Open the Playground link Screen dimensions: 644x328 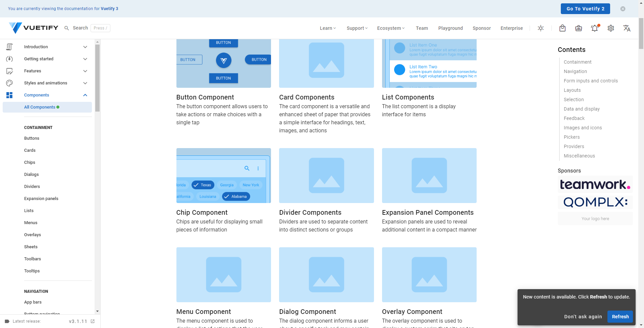(x=450, y=28)
